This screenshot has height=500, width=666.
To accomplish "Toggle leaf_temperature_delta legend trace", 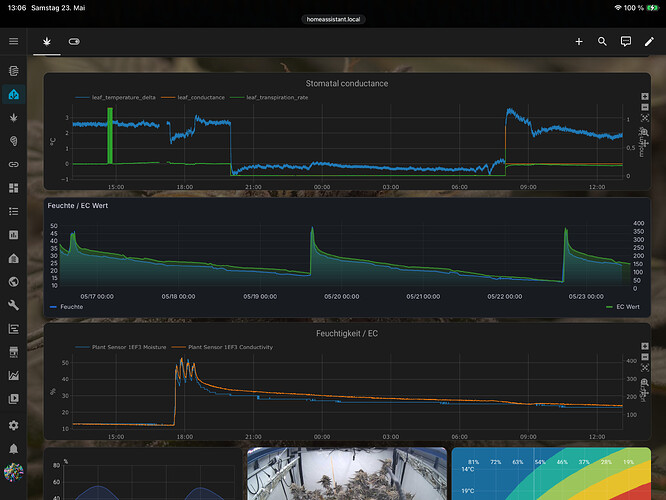I will pos(115,97).
